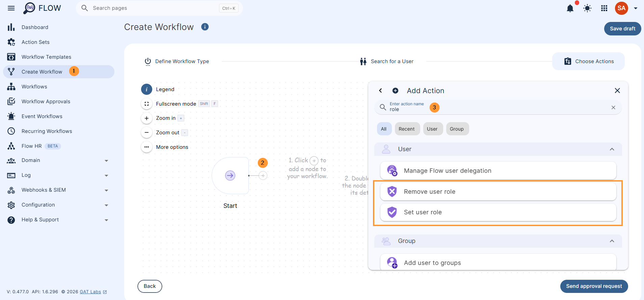The height and width of the screenshot is (300, 644).
Task: Collapse the Group actions section
Action: pos(612,241)
